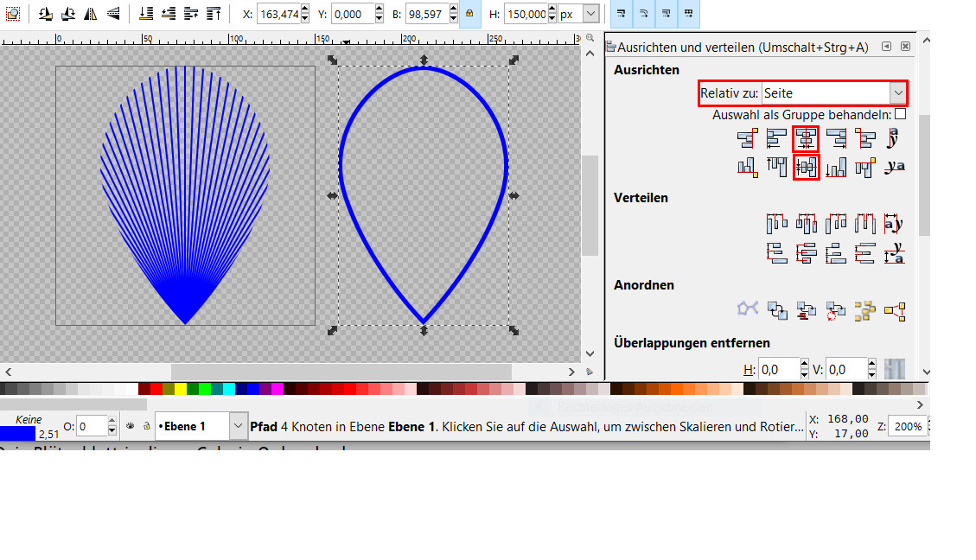
Task: Make horizontal gaps between objects equal
Action: tap(865, 223)
